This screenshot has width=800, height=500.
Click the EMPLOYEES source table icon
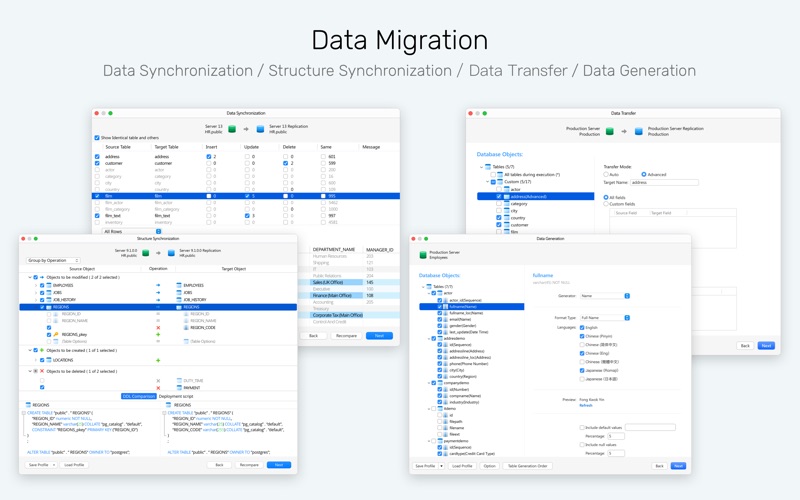49,285
